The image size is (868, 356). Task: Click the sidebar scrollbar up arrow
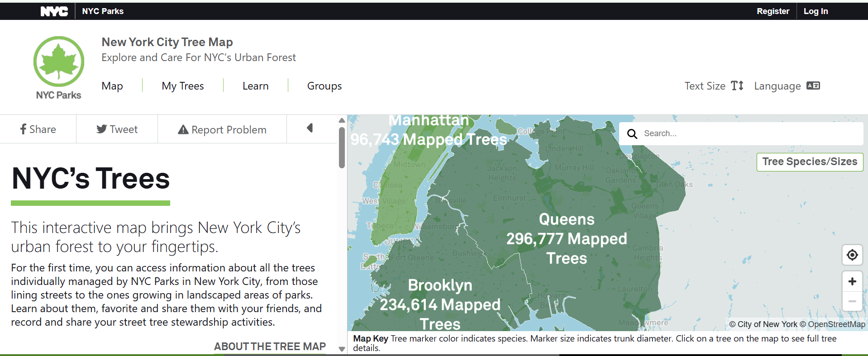pyautogui.click(x=342, y=120)
